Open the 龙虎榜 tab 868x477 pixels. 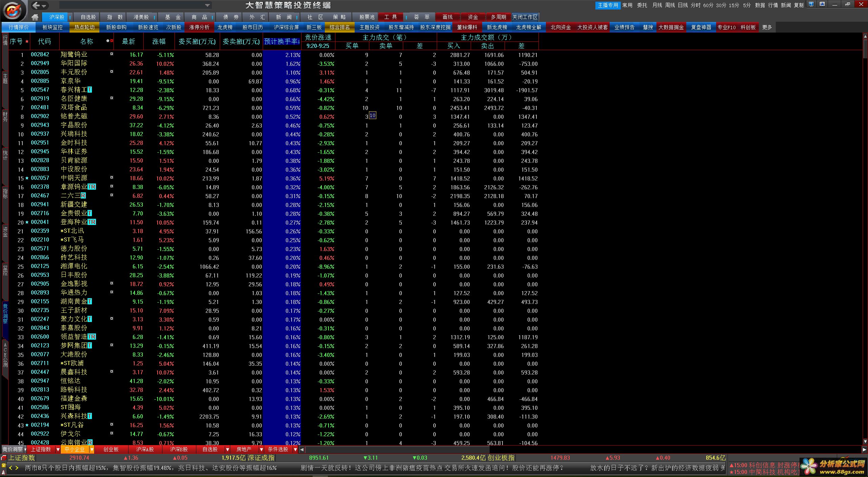(225, 27)
